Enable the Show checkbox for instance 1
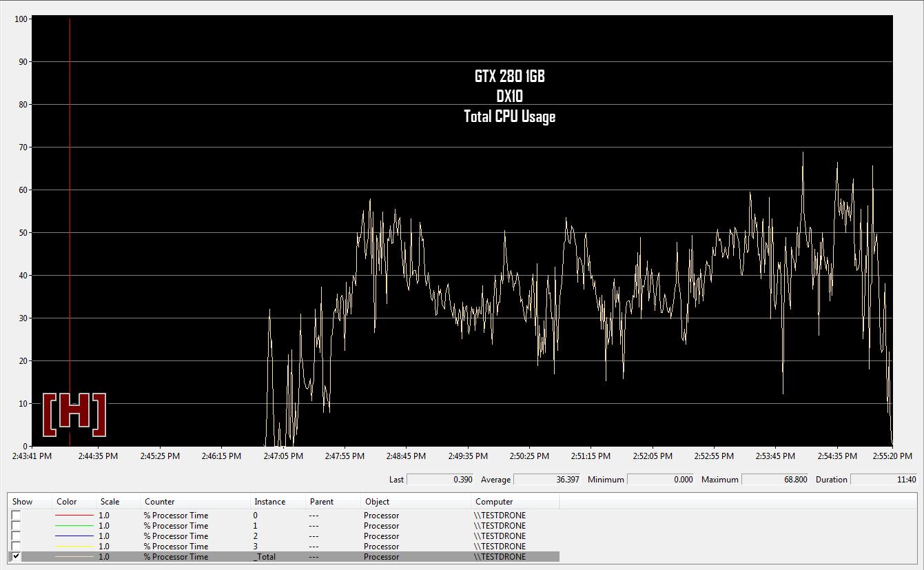Image resolution: width=924 pixels, height=570 pixels. click(16, 526)
